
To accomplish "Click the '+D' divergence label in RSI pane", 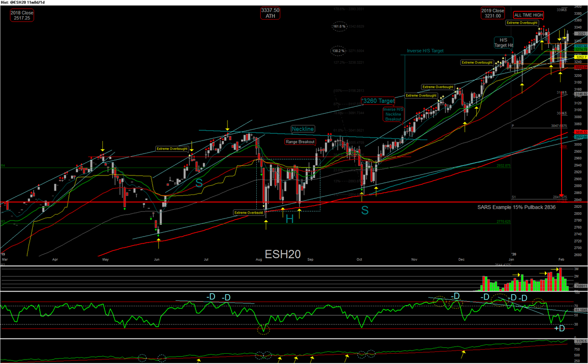I will click(559, 328).
